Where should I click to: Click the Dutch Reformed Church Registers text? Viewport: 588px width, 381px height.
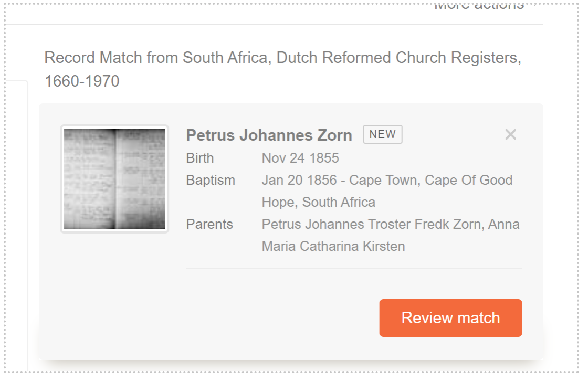point(398,58)
